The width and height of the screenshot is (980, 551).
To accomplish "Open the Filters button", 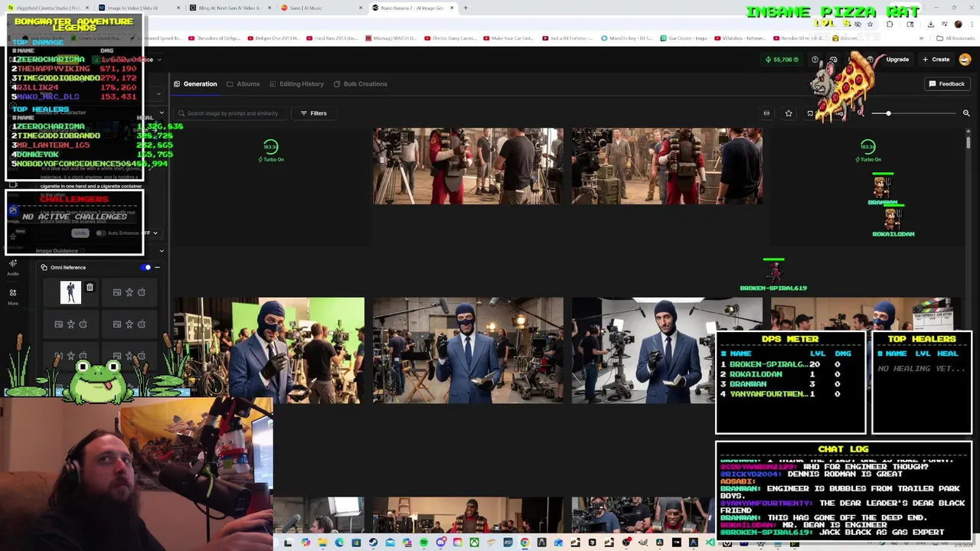I will [314, 113].
